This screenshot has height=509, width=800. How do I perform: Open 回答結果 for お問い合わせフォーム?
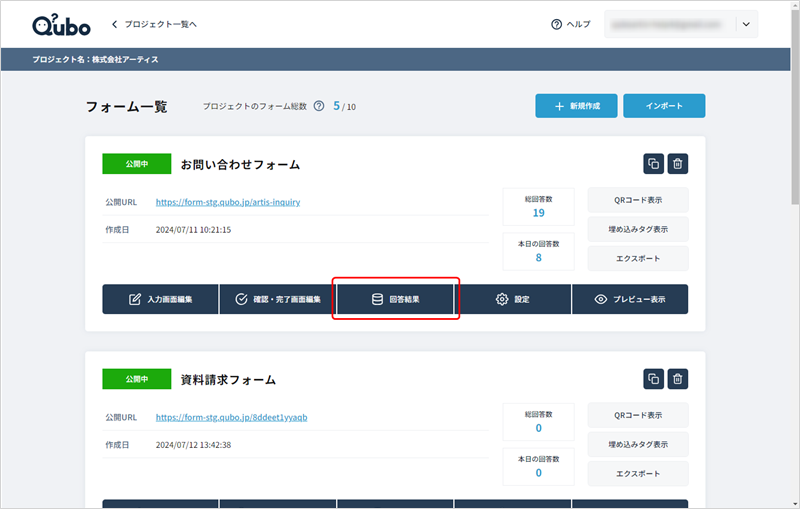tap(395, 299)
